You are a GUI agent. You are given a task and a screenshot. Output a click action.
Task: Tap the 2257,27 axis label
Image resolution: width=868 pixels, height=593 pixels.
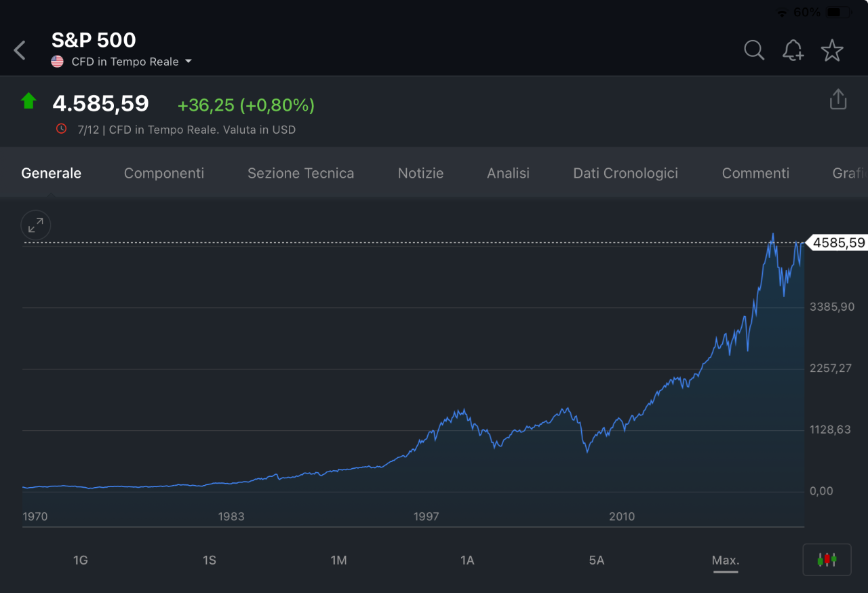[x=831, y=368]
